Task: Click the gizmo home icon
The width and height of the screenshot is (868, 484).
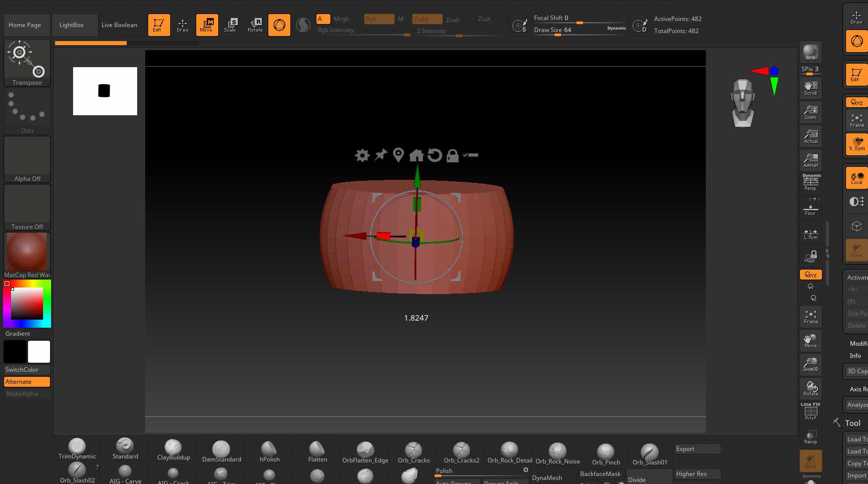Action: [416, 155]
